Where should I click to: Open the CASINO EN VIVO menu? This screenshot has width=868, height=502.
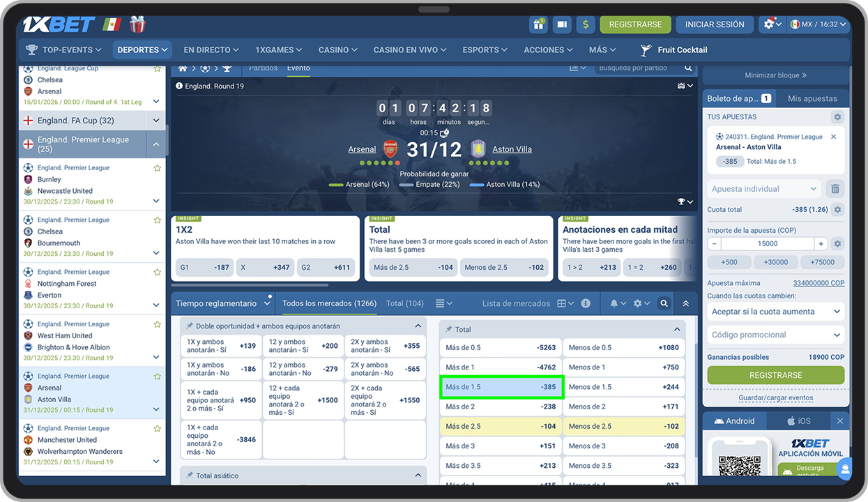411,50
